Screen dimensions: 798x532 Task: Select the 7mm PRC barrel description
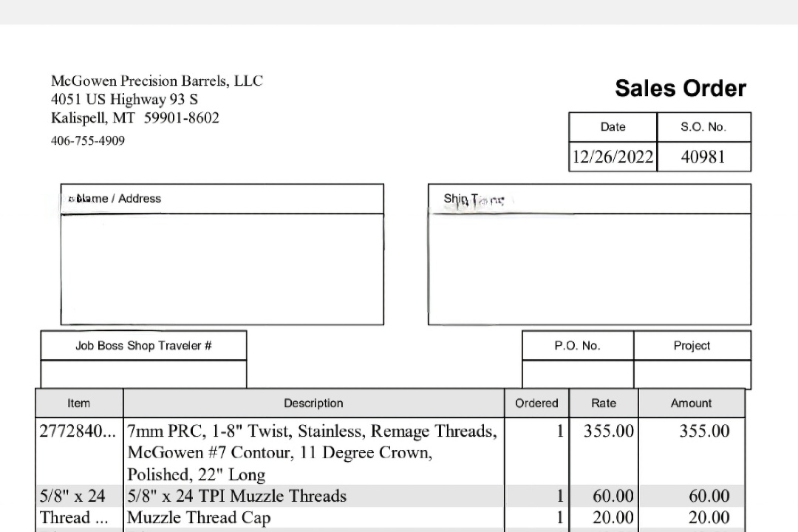coord(312,453)
